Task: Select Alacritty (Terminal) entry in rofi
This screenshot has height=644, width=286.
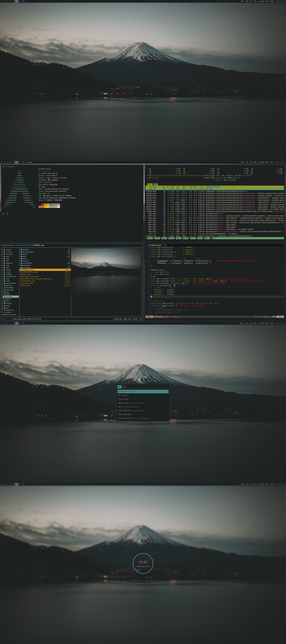Action: point(143,392)
